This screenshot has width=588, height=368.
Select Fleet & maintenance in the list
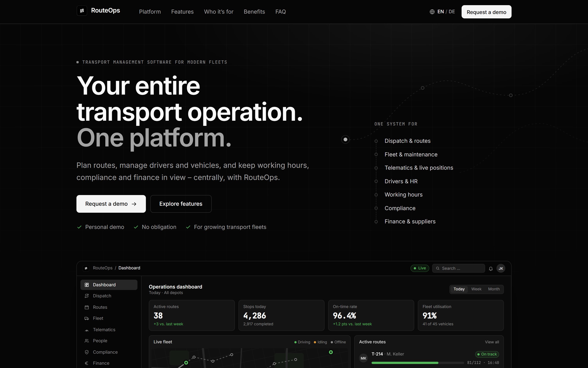pyautogui.click(x=411, y=155)
